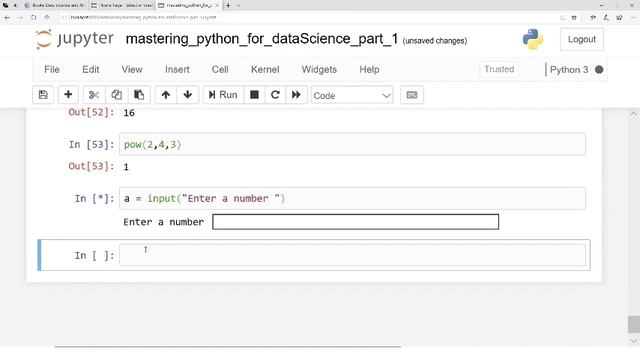Click the Trusted notebook indicator
Image resolution: width=640 pixels, height=360 pixels.
[499, 69]
